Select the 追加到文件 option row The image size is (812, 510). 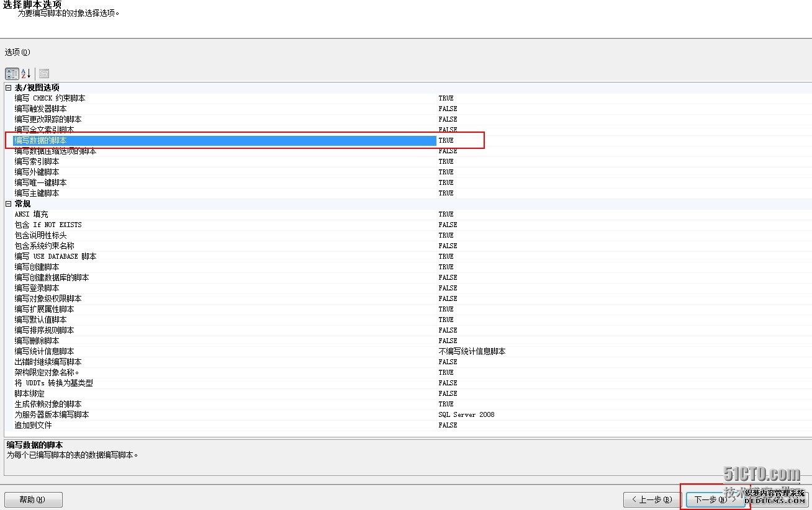[x=33, y=425]
